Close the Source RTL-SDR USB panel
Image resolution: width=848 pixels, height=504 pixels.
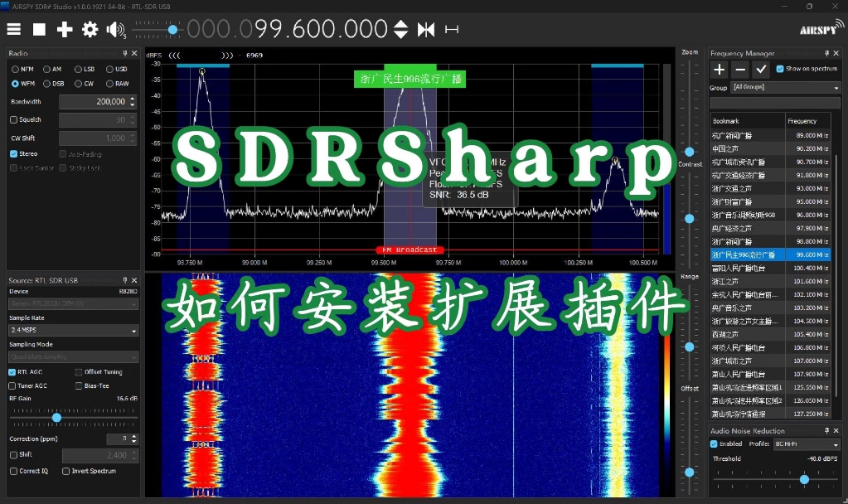134,280
